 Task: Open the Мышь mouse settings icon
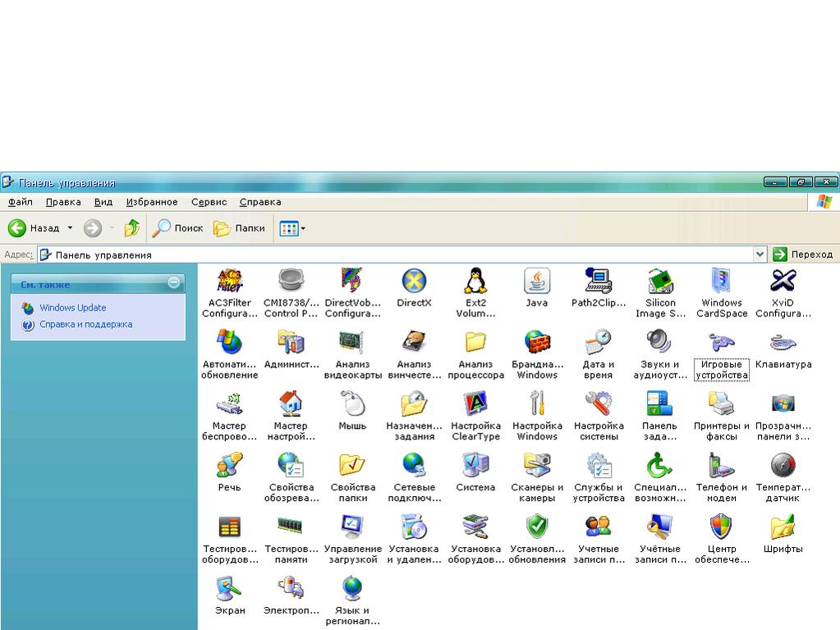coord(352,405)
